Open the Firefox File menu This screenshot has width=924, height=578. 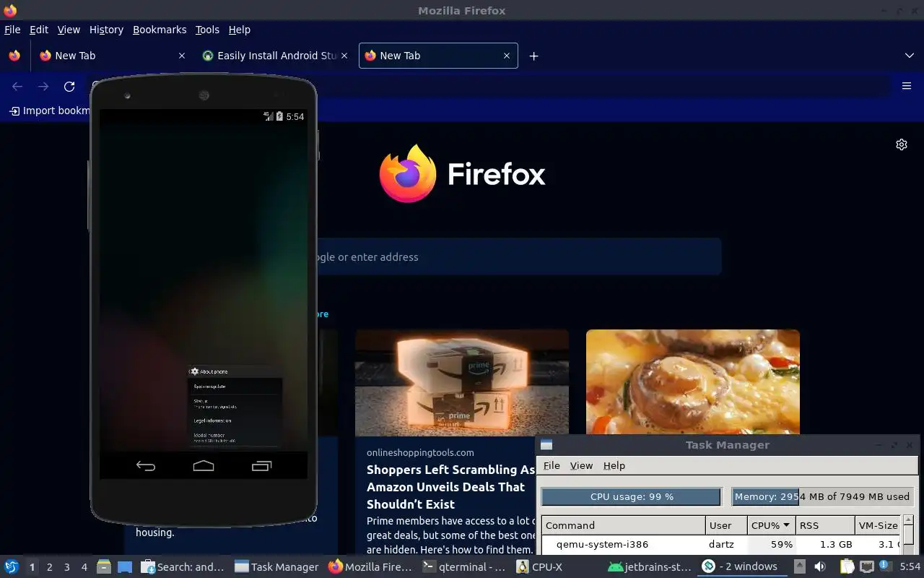[x=12, y=30]
